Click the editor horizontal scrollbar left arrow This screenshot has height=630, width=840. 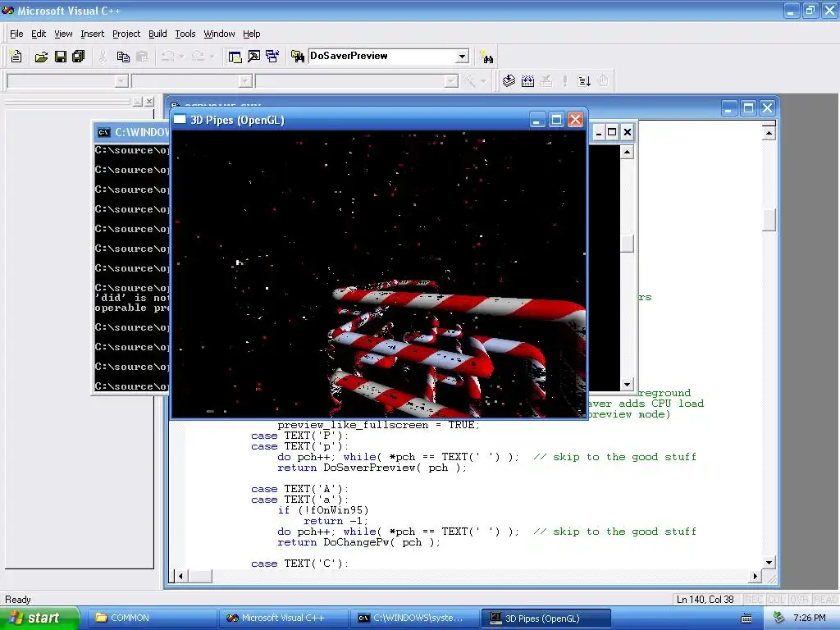[x=180, y=577]
